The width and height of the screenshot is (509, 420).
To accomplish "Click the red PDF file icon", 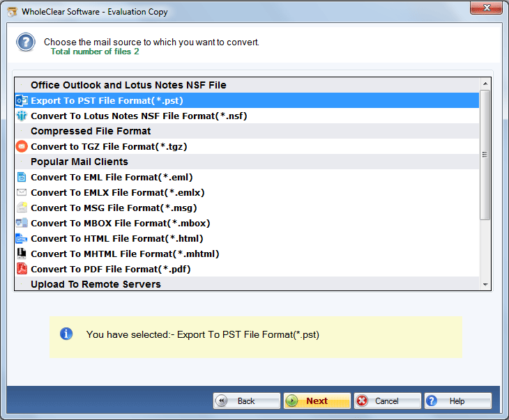I will click(22, 269).
